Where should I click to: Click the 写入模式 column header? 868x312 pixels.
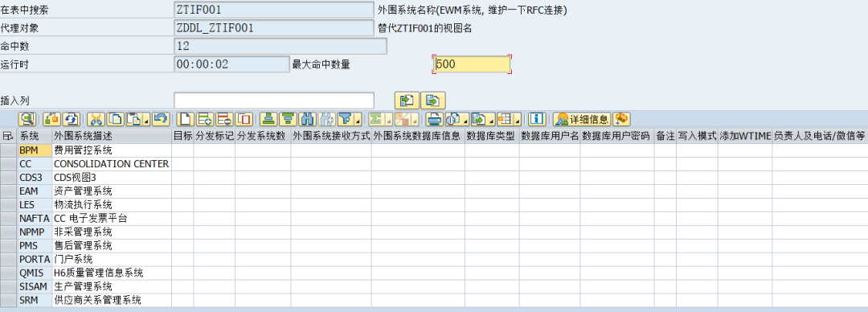tap(697, 136)
